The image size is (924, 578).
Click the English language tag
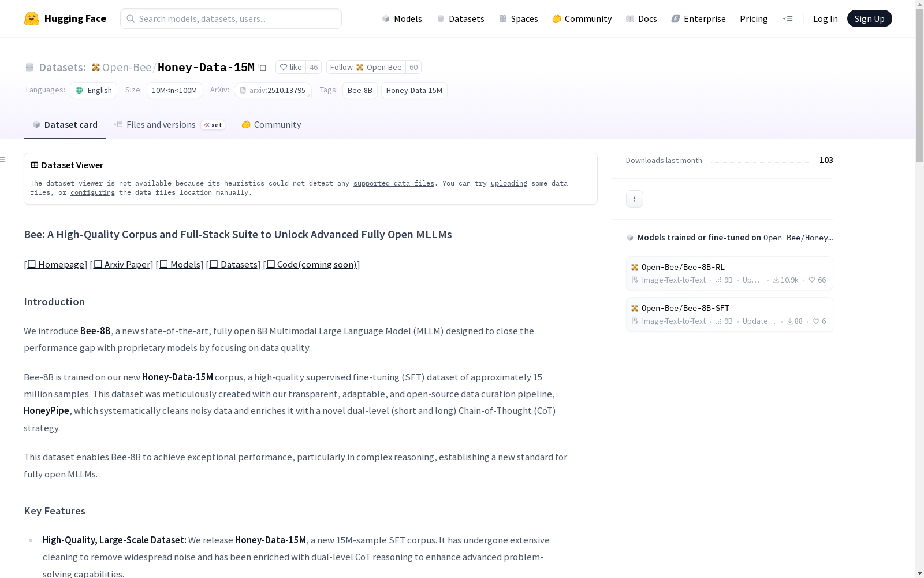(94, 90)
